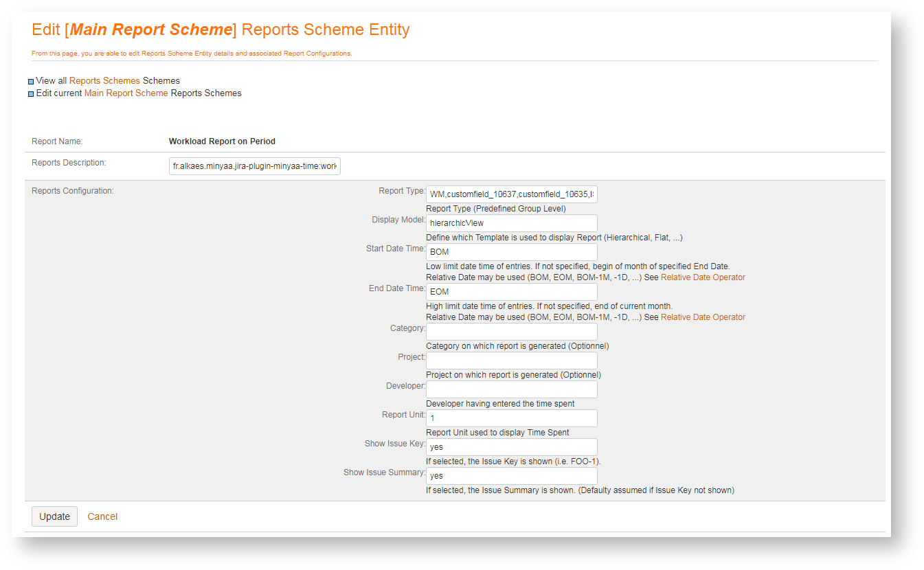Click the Workload Report on Period name
This screenshot has height=570, width=924.
point(222,141)
